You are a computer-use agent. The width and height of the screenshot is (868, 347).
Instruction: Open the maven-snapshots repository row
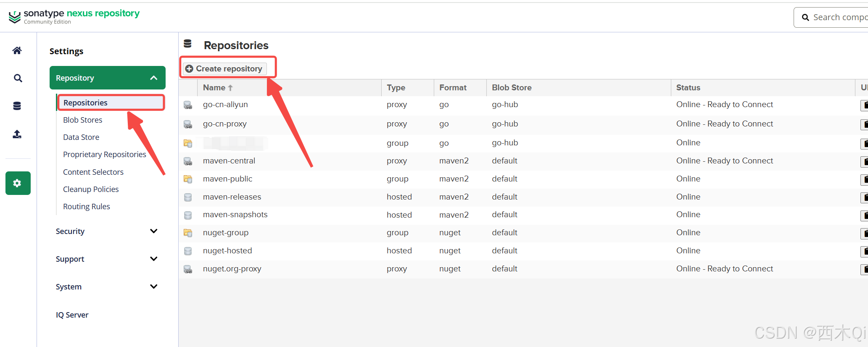click(x=523, y=215)
